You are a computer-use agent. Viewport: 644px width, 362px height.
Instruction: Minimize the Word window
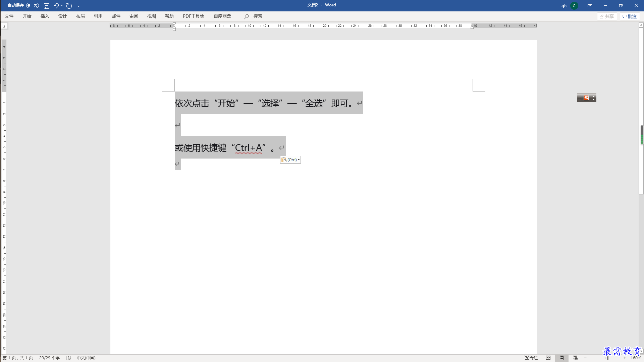pyautogui.click(x=605, y=5)
